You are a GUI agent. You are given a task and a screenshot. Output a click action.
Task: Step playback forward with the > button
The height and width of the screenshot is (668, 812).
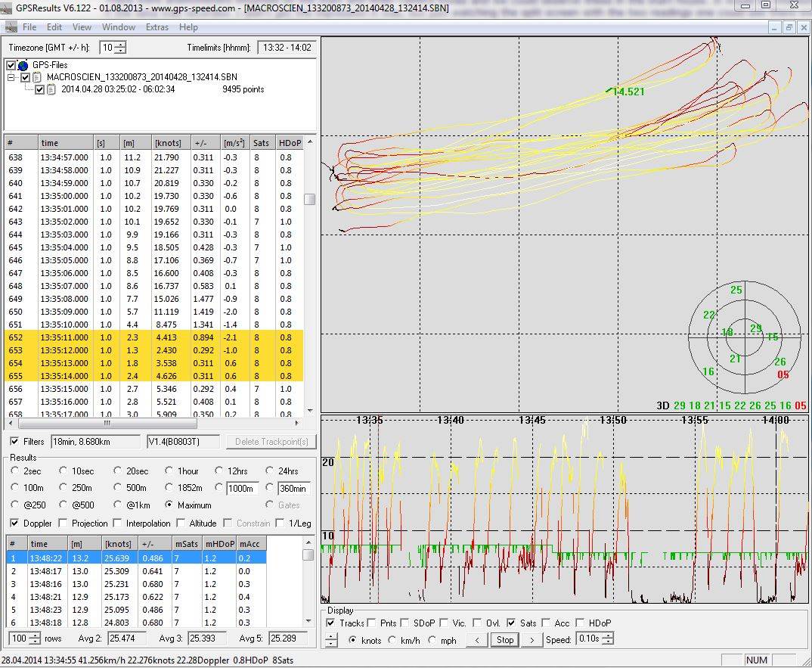click(532, 640)
